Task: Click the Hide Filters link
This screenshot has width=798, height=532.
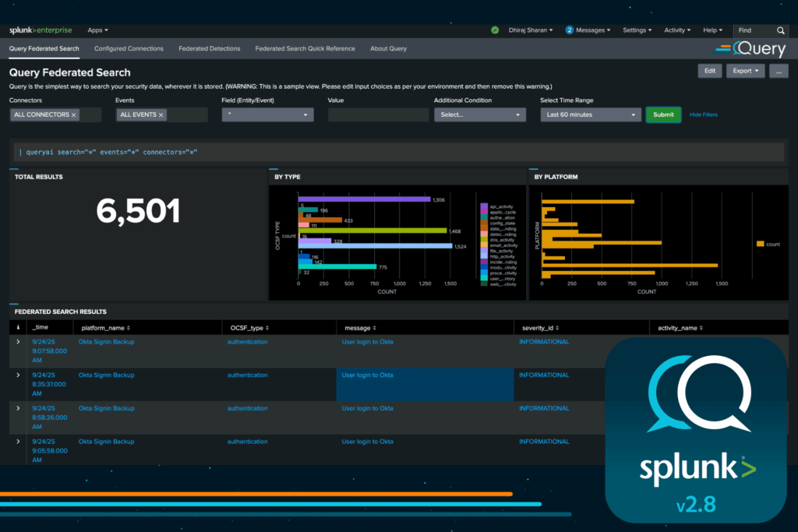Action: tap(703, 115)
